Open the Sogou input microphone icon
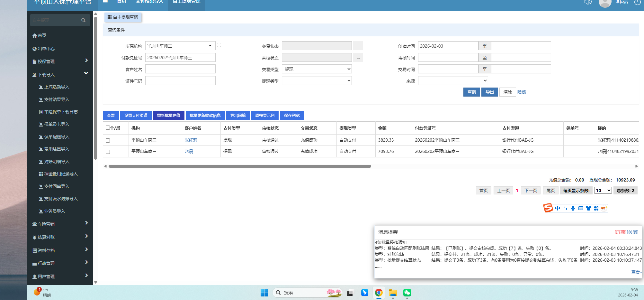 point(573,208)
